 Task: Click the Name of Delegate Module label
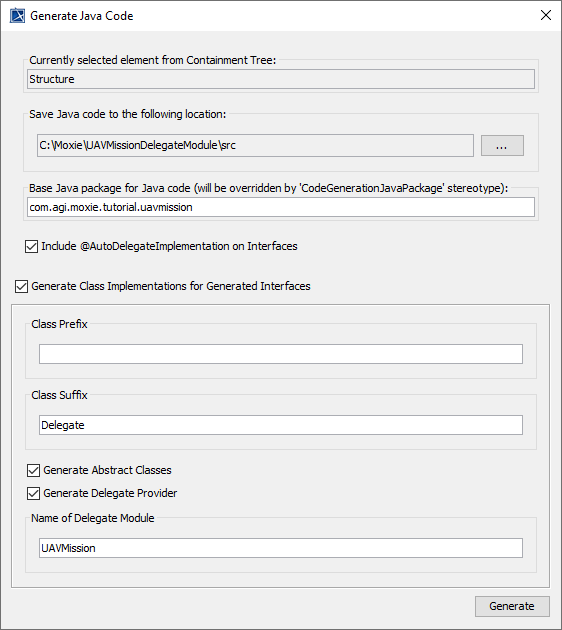pos(93,518)
